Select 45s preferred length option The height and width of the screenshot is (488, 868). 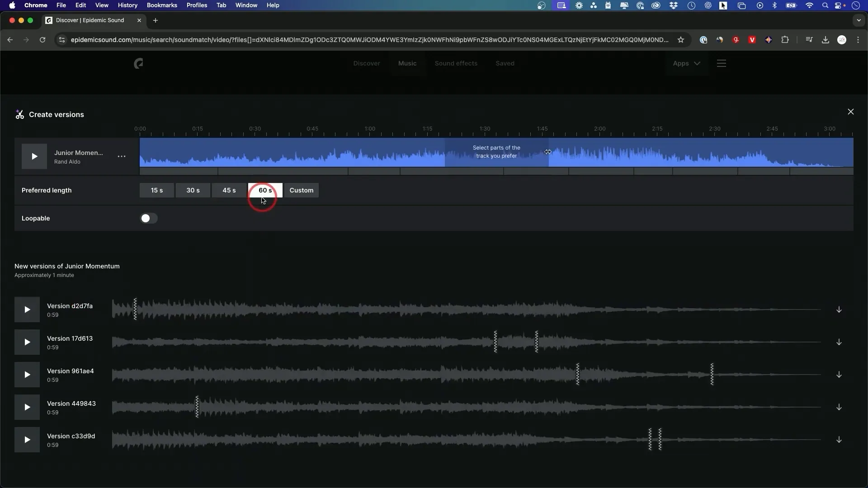point(229,190)
